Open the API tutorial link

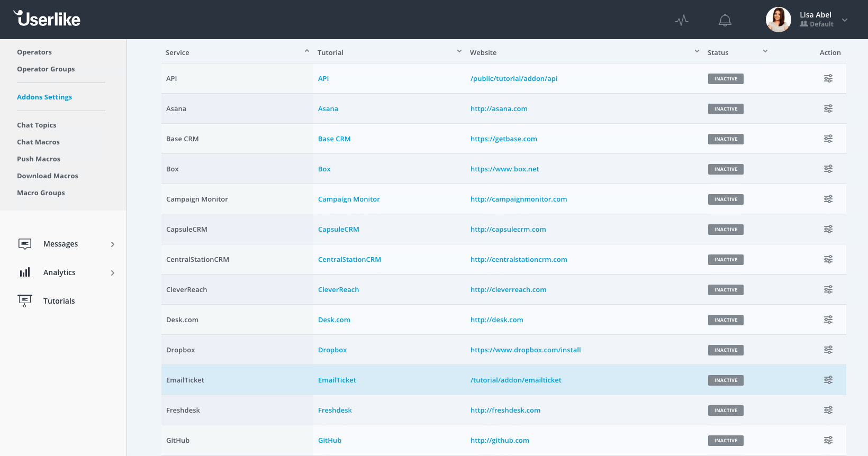(x=323, y=79)
